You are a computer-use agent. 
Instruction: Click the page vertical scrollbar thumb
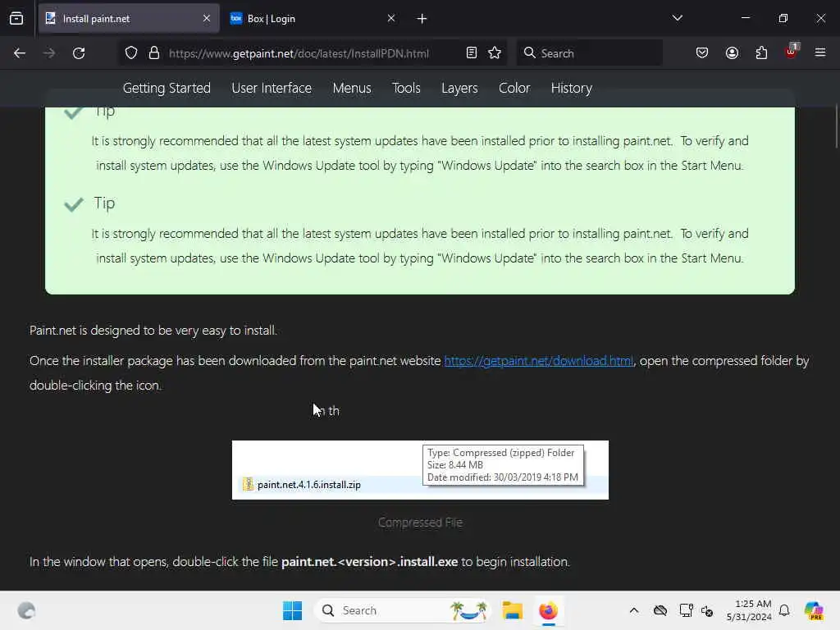click(837, 127)
